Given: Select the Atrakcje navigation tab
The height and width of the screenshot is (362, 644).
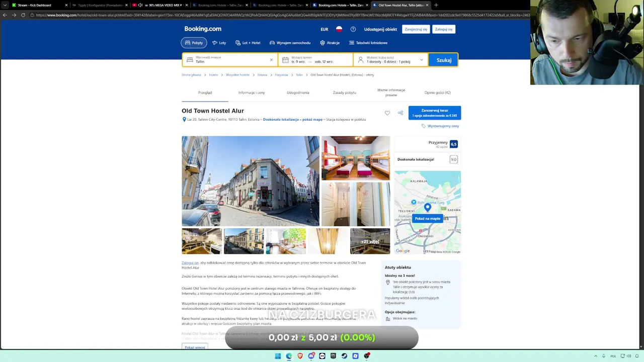Looking at the screenshot, I should click(330, 43).
